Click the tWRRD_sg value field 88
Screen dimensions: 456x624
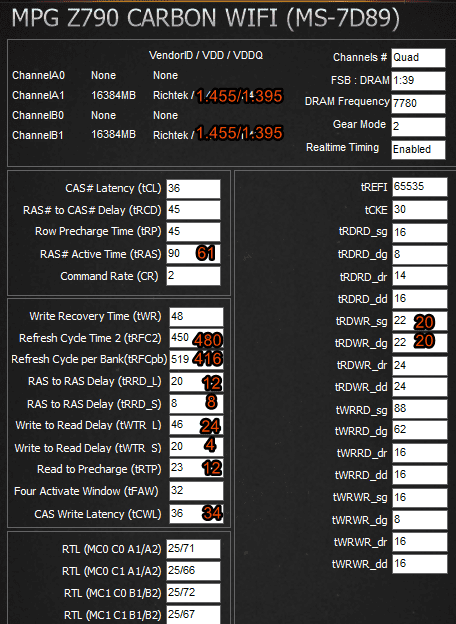coord(420,409)
